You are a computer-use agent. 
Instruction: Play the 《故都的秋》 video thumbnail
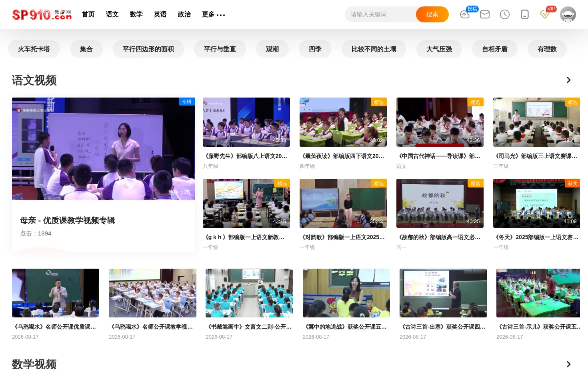coord(440,203)
